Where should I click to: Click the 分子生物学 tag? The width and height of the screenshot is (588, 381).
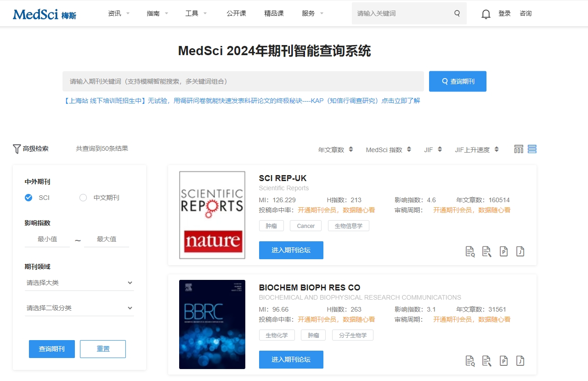pyautogui.click(x=353, y=335)
